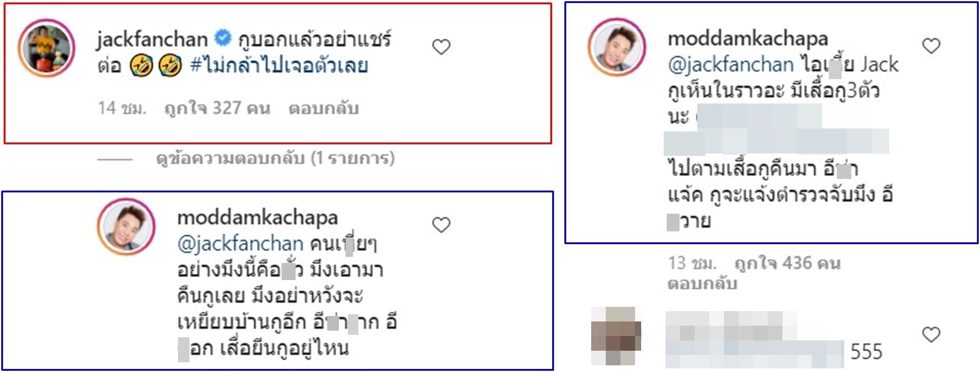Image resolution: width=980 pixels, height=372 pixels.
Task: Show likes list ถูกใจ 327 คน
Action: click(x=217, y=109)
